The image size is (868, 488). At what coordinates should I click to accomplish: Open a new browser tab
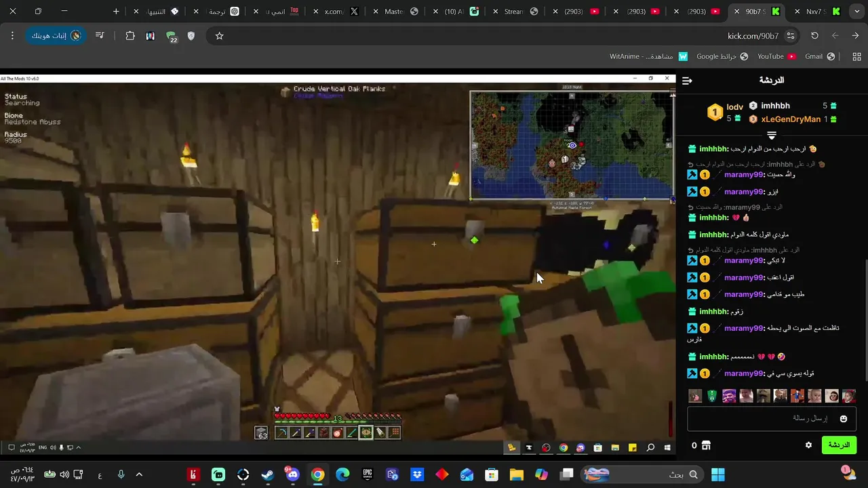click(116, 12)
